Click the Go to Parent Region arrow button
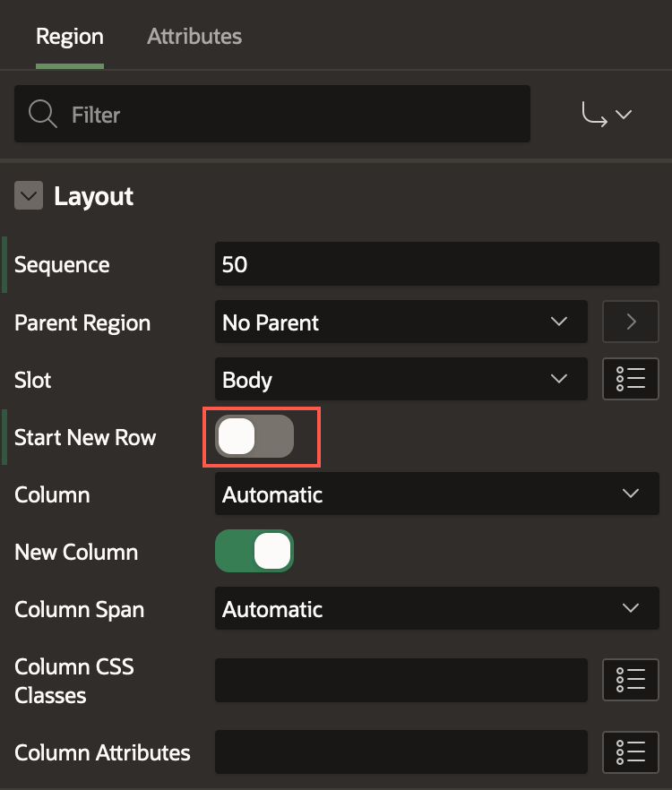The image size is (672, 790). pyautogui.click(x=631, y=322)
